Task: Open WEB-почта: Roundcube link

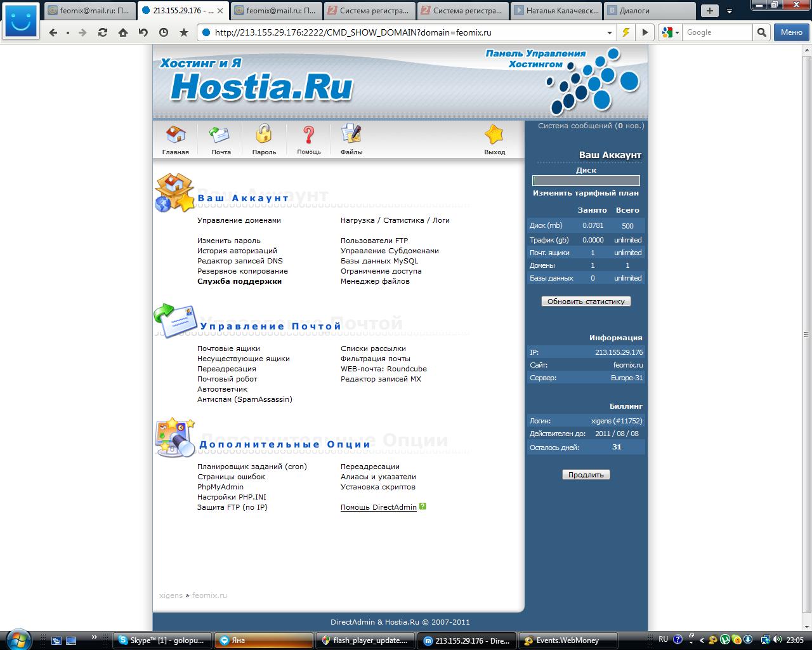Action: 384,369
